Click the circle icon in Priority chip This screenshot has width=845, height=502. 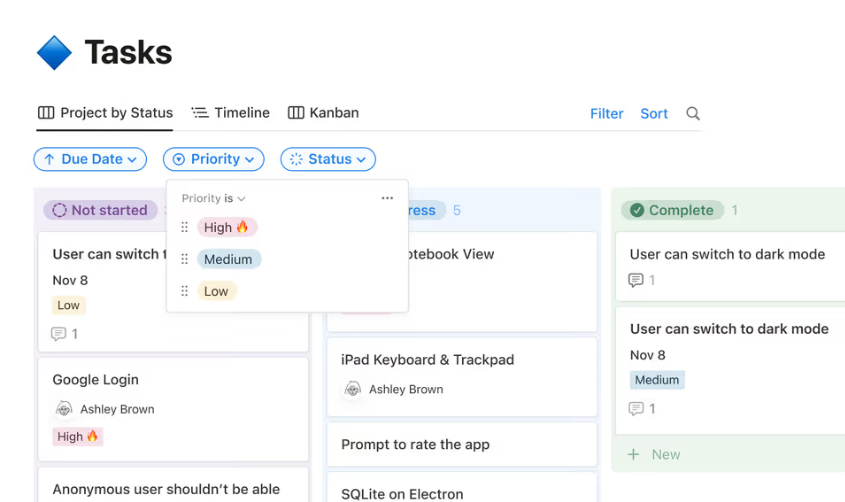click(178, 159)
